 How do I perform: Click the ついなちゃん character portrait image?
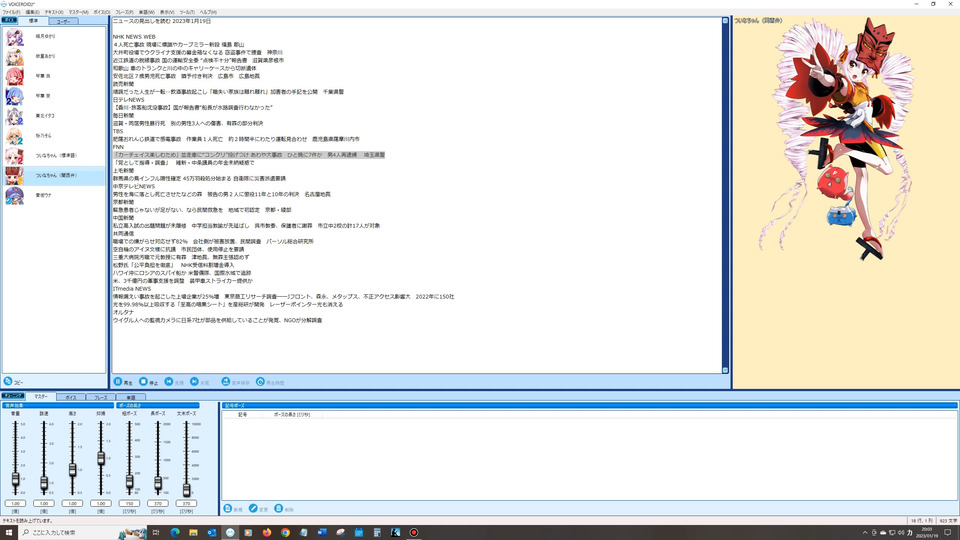tap(839, 138)
